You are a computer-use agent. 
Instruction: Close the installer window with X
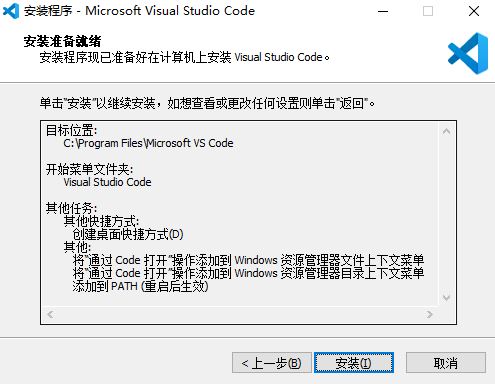(474, 11)
